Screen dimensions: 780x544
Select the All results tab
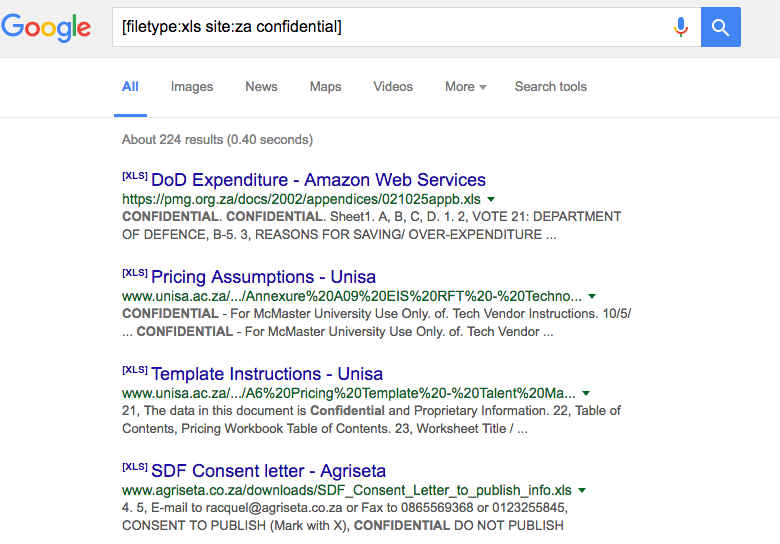130,87
